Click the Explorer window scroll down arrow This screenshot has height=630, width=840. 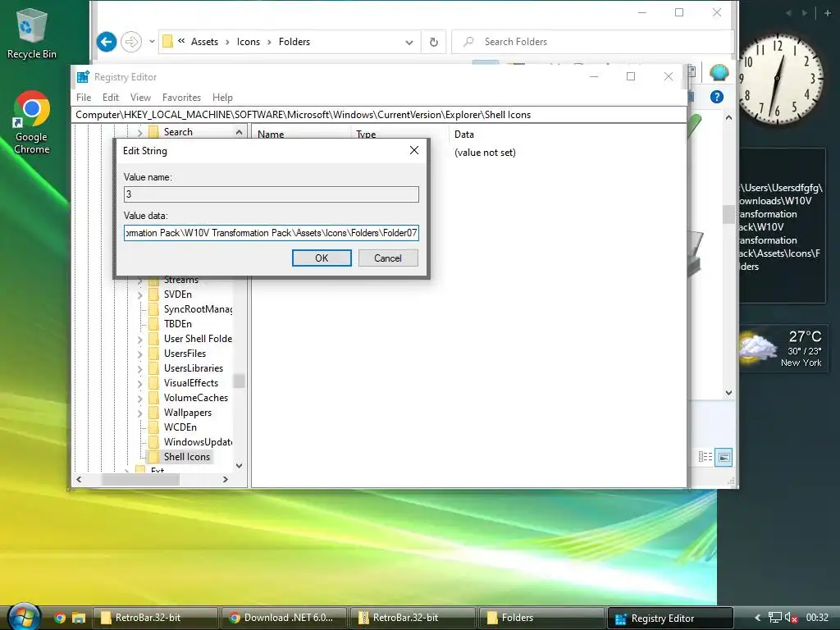pos(728,392)
